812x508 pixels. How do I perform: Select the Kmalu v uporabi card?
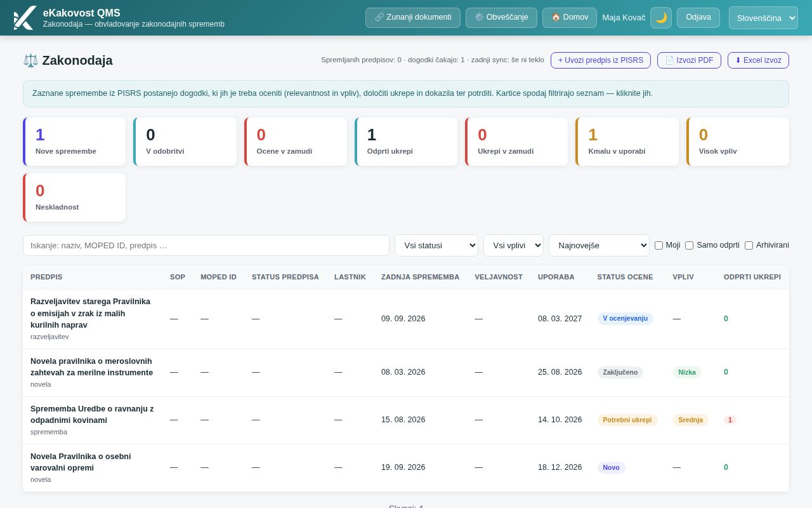tap(627, 142)
